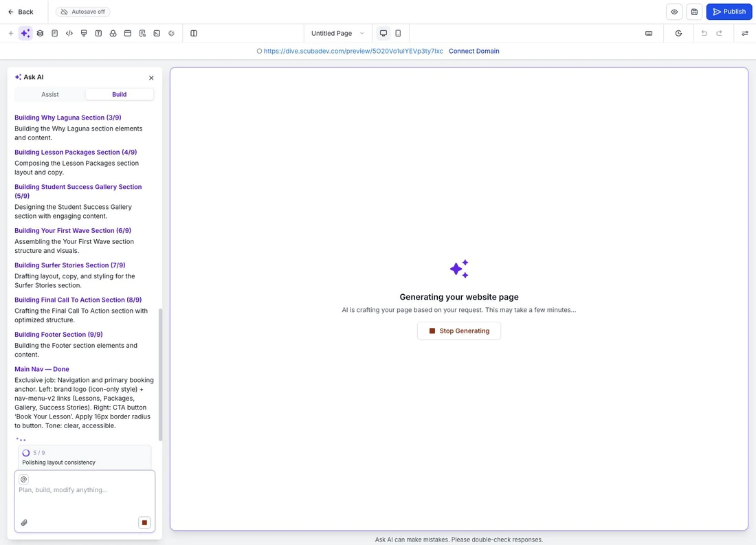The image size is (756, 545).
Task: Toggle preview with the eye icon
Action: point(674,12)
